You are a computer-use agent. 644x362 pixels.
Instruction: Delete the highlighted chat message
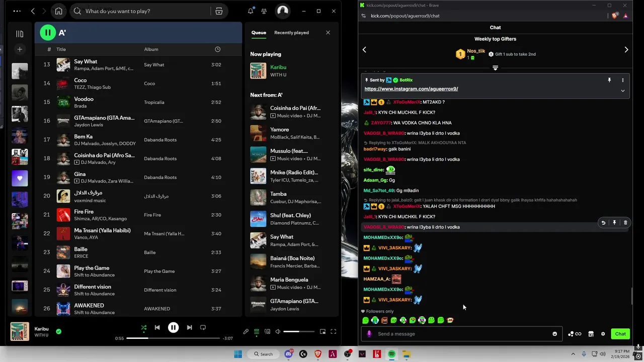[625, 223]
